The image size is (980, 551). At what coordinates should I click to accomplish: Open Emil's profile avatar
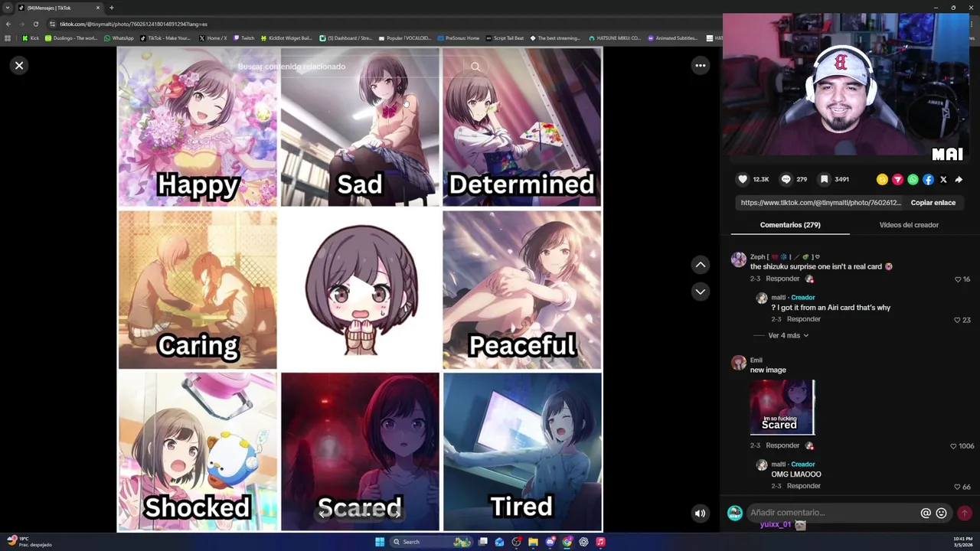[739, 363]
